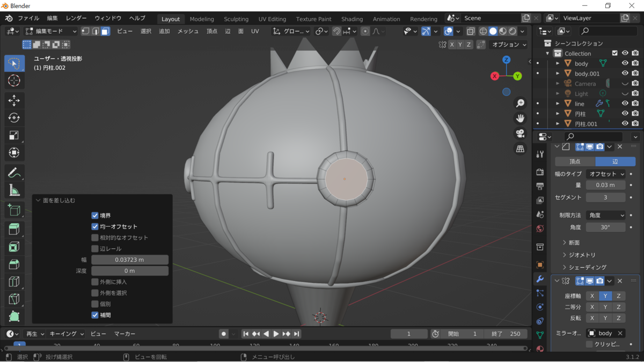The width and height of the screenshot is (644, 362).
Task: Open the Modifier properties wrench tab
Action: (x=540, y=279)
